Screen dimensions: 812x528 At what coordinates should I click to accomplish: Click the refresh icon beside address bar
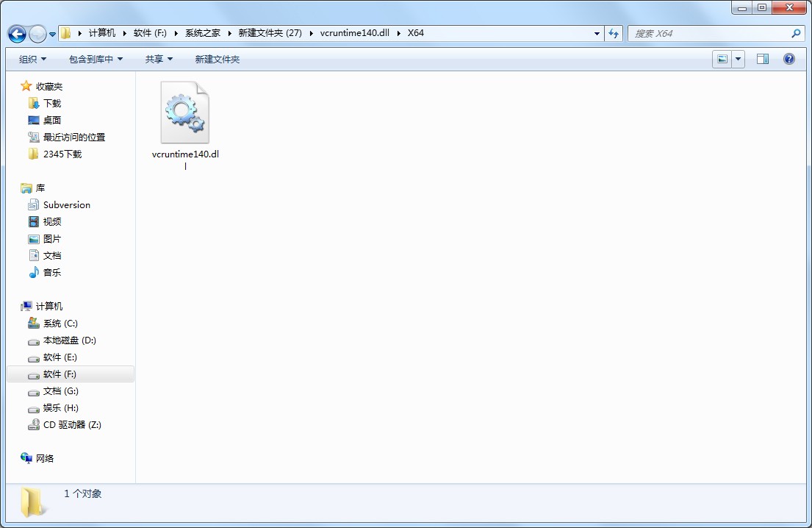(x=614, y=33)
